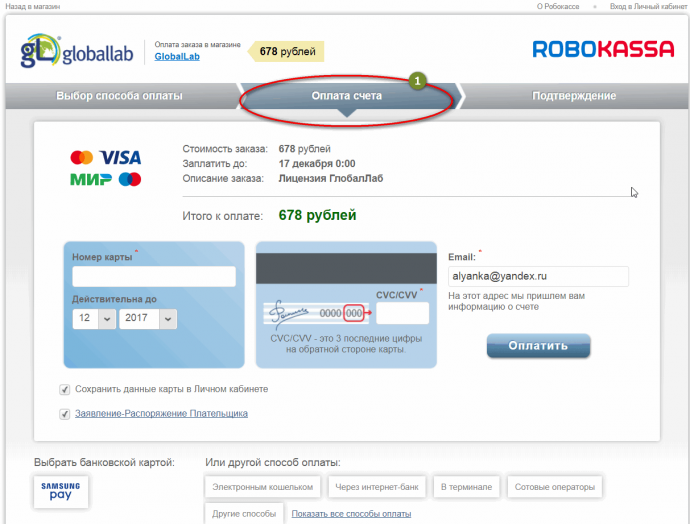690x524 pixels.
Task: Focus the CVC/CVV input field
Action: click(403, 313)
